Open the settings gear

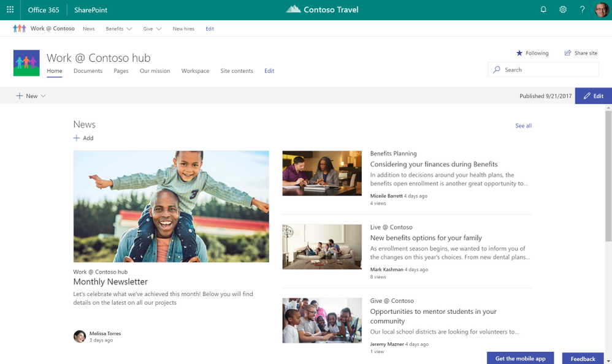(x=563, y=10)
